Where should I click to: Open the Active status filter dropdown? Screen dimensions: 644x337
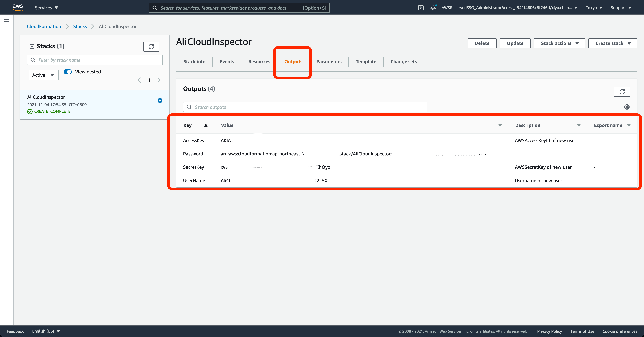click(x=43, y=75)
